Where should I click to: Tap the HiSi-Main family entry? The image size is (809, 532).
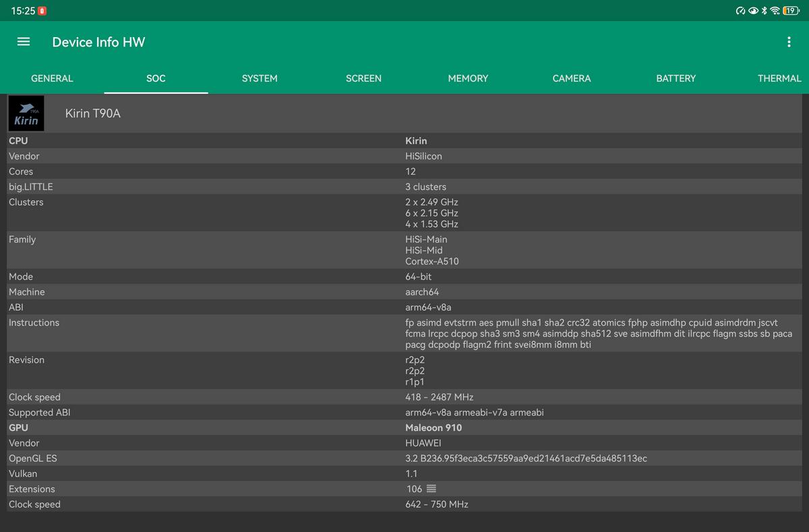(x=426, y=239)
